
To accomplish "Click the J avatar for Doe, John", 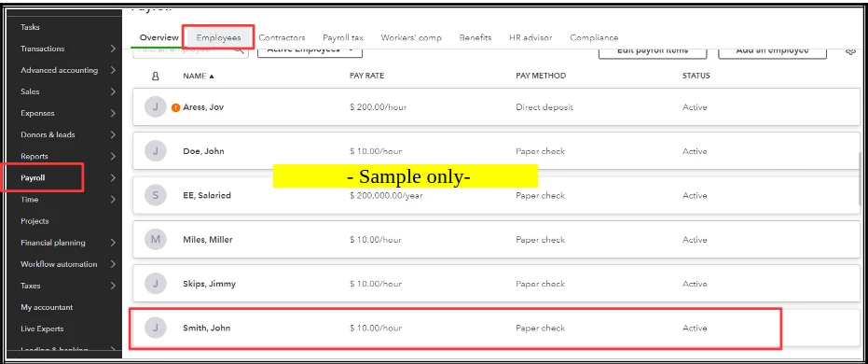I will [155, 151].
